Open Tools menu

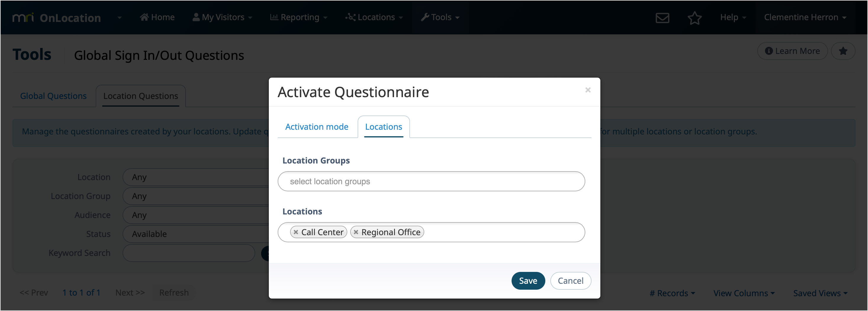tap(440, 17)
